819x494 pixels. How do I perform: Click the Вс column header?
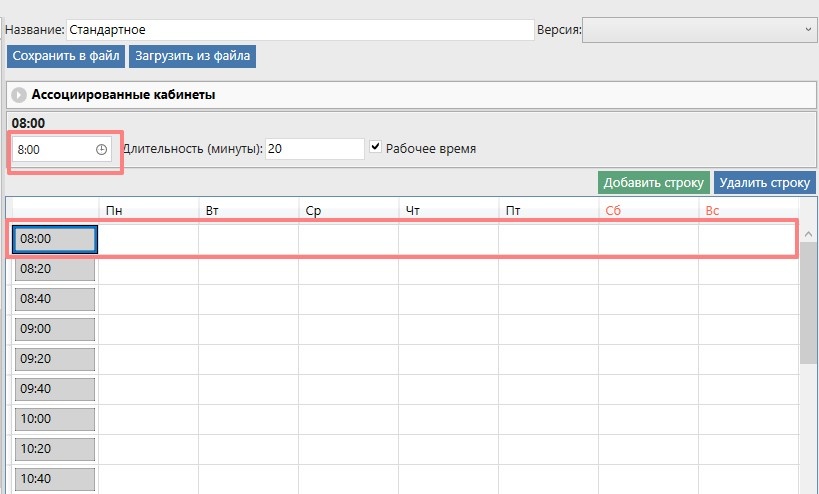(747, 211)
